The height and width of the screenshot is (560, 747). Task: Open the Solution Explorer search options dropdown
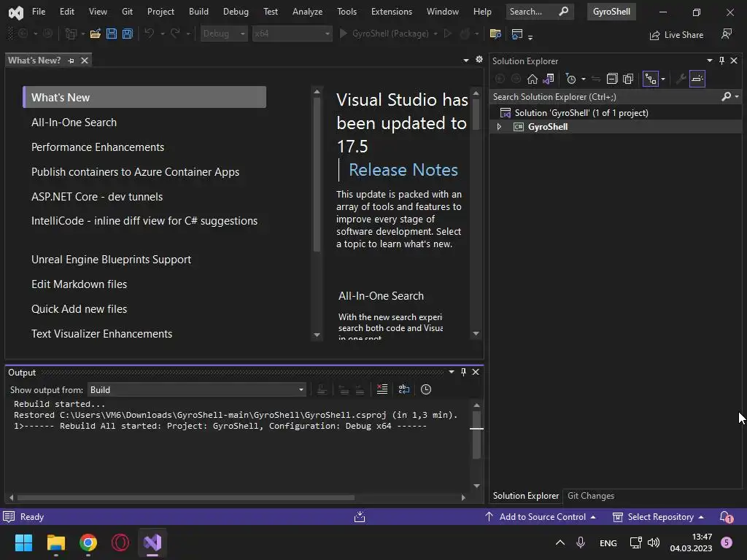coord(737,97)
